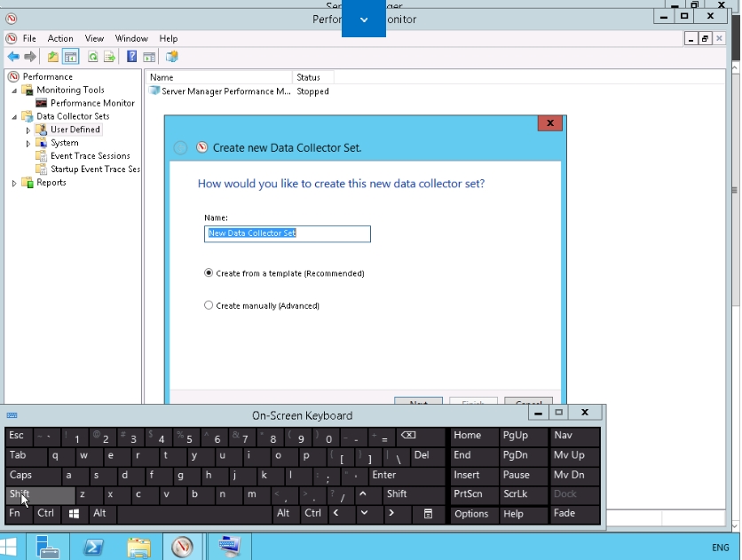Image resolution: width=742 pixels, height=560 pixels.
Task: Select the Performance root node
Action: tap(47, 76)
